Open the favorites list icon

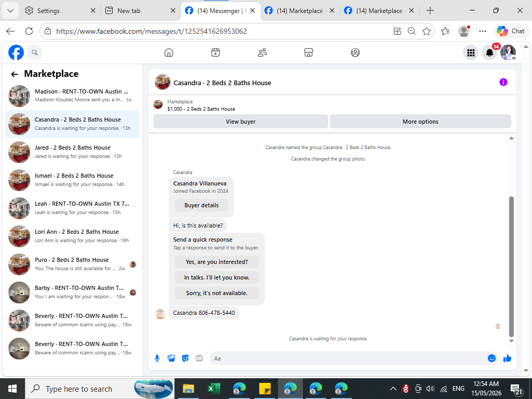click(x=445, y=31)
